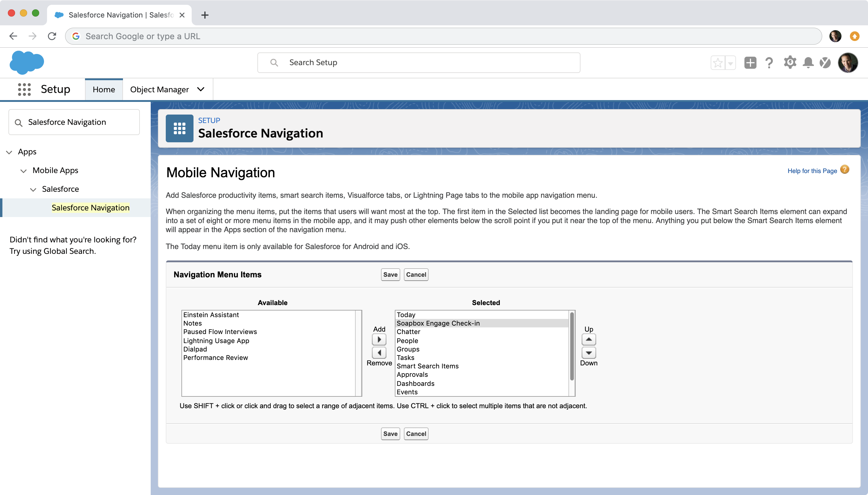Click the Search Setup input field
The image size is (868, 495).
coord(419,63)
